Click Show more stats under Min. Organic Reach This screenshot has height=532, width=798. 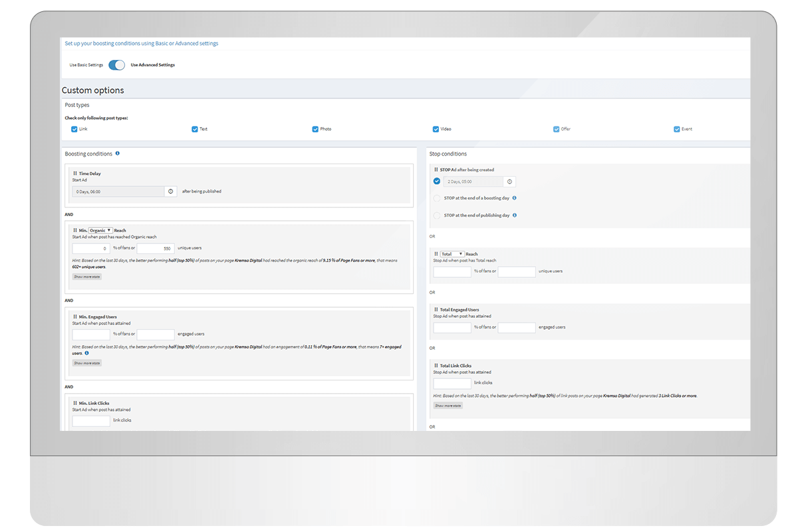[x=87, y=277]
